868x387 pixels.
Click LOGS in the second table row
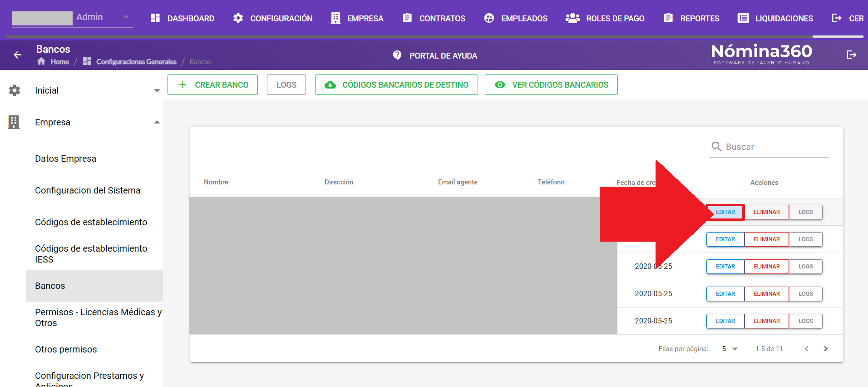point(806,239)
